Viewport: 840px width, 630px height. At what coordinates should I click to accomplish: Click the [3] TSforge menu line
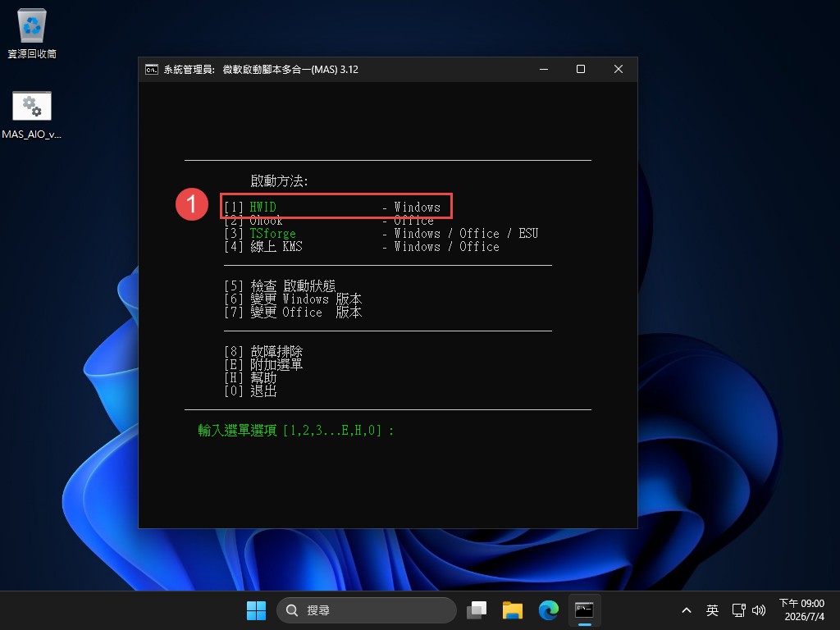pos(381,234)
